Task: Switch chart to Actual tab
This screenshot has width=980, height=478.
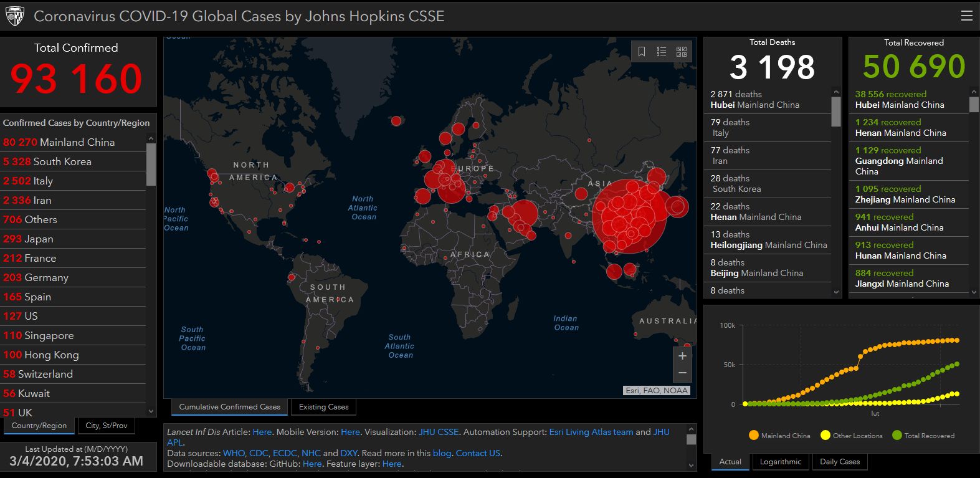Action: click(x=730, y=462)
